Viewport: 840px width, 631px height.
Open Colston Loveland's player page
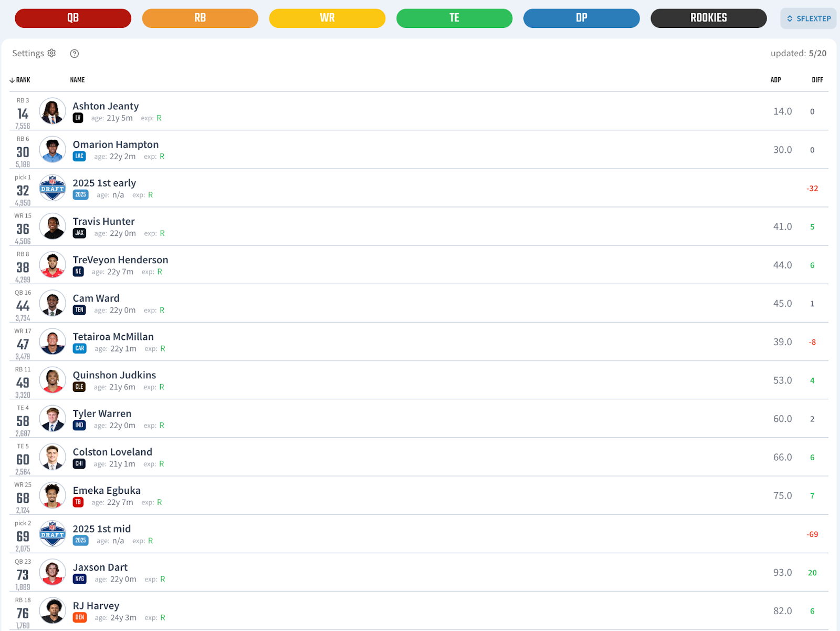tap(112, 452)
